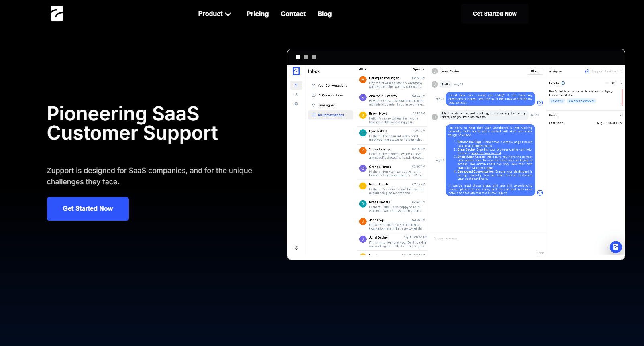Screen dimensions: 644x346
Task: Click the blue Zupport logo in app sidebar
Action: [296, 71]
